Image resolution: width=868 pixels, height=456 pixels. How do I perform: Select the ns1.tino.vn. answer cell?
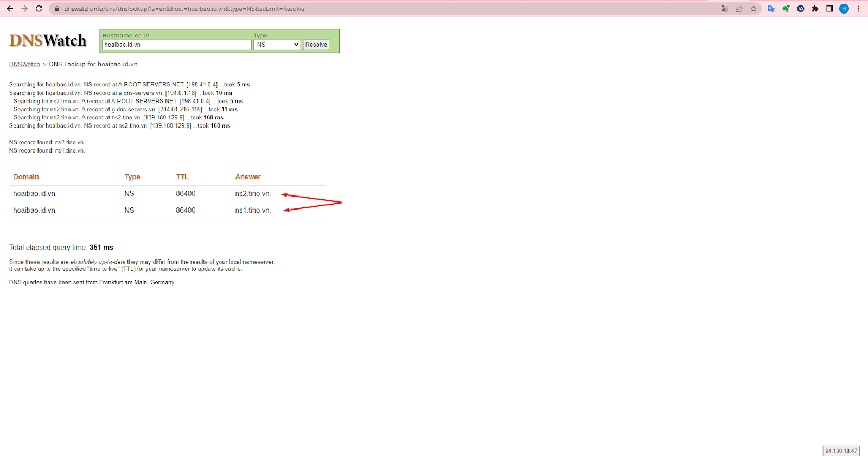(x=253, y=211)
